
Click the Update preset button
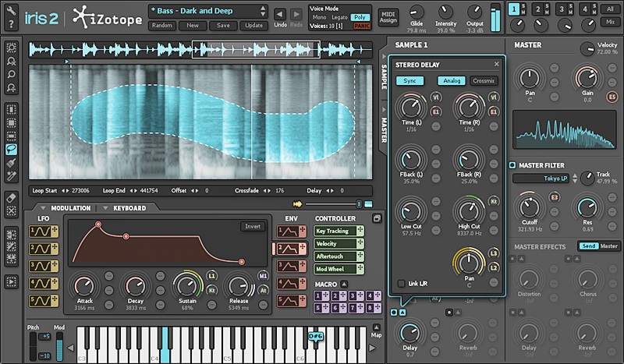[x=254, y=26]
